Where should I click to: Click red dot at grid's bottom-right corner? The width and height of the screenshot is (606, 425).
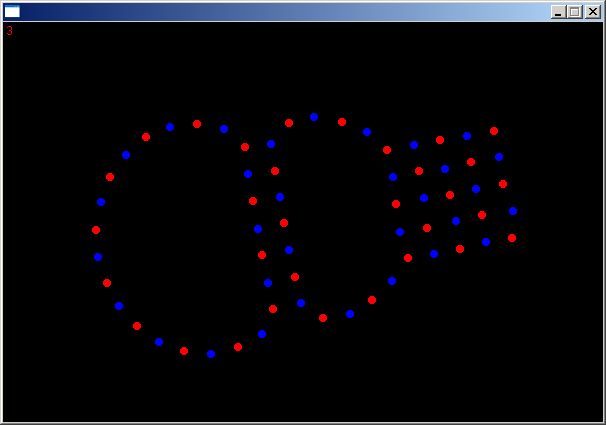[512, 238]
